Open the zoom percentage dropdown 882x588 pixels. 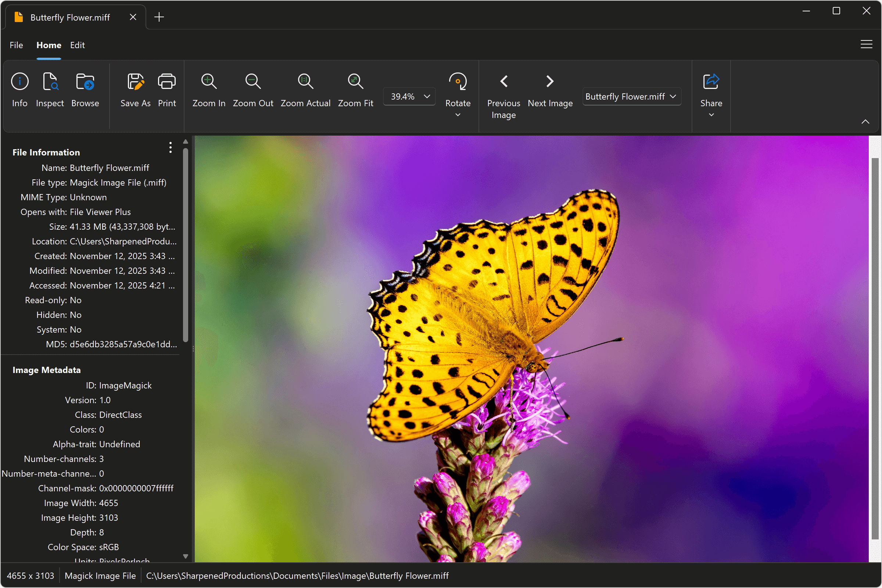426,96
